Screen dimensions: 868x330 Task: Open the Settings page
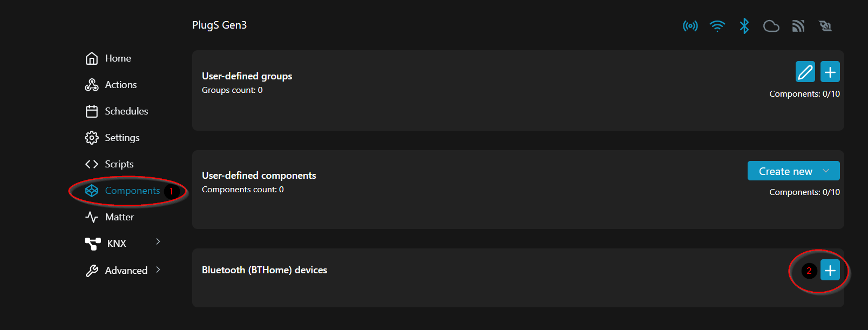click(122, 138)
